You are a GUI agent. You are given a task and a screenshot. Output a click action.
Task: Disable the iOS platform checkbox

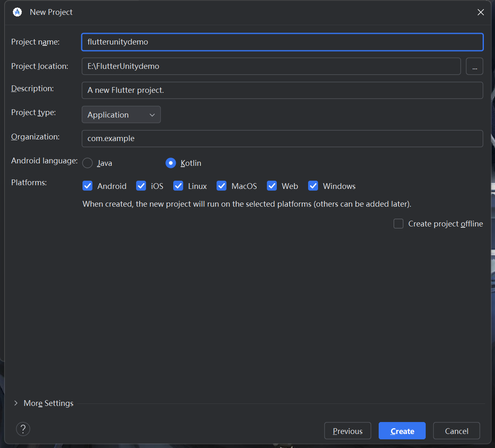141,186
